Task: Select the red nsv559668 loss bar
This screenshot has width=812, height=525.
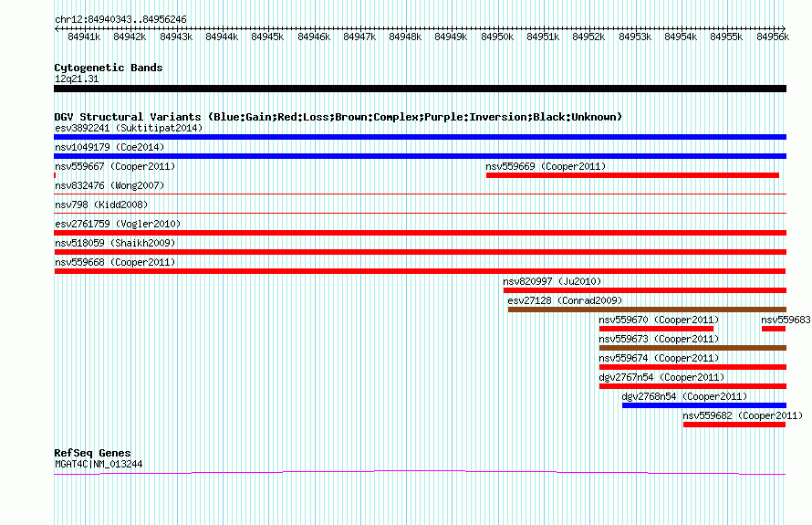Action: coord(420,271)
